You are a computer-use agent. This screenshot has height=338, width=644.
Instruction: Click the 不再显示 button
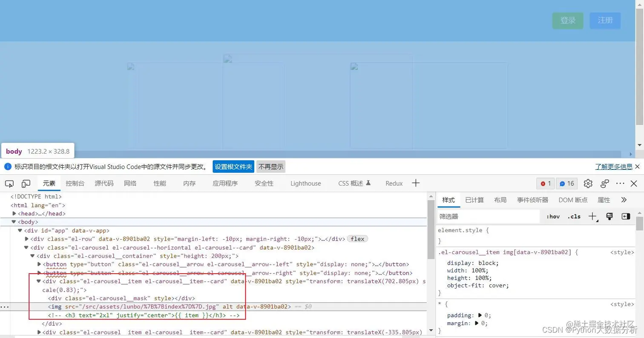pos(271,166)
